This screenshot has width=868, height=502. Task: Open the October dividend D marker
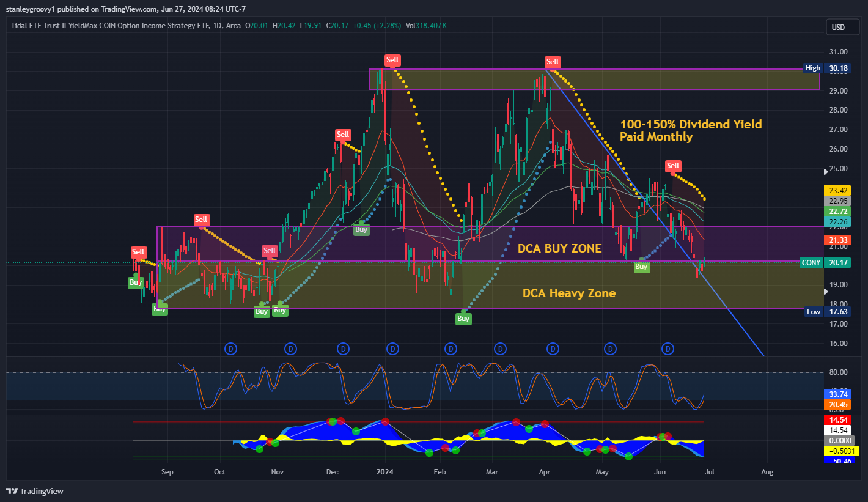pos(230,349)
